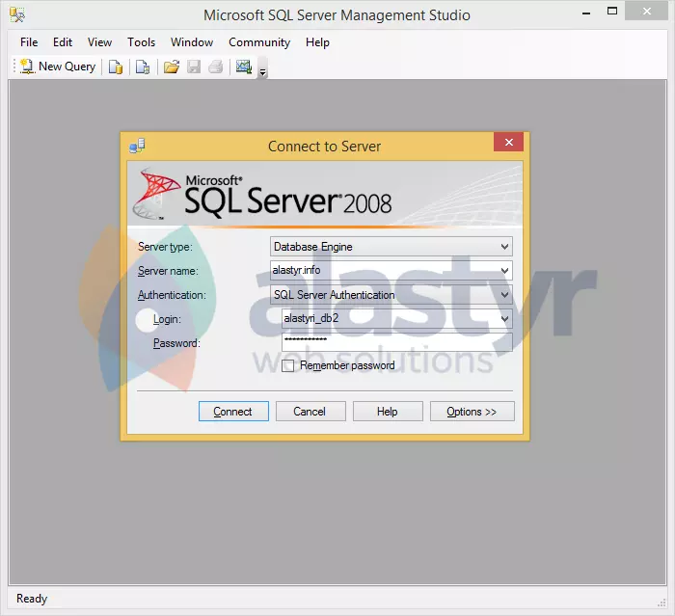The width and height of the screenshot is (675, 616).
Task: Click into the Password field
Action: pos(397,342)
